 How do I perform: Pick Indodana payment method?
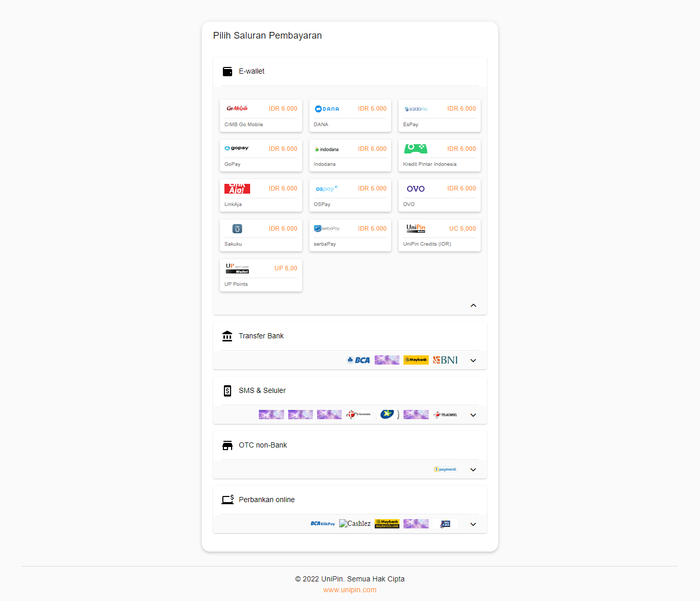click(x=350, y=156)
